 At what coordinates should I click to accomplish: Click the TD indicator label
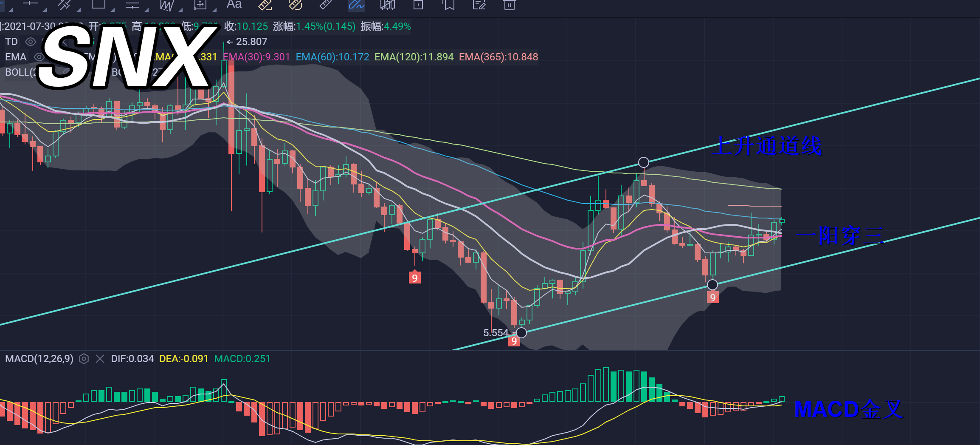(x=11, y=42)
